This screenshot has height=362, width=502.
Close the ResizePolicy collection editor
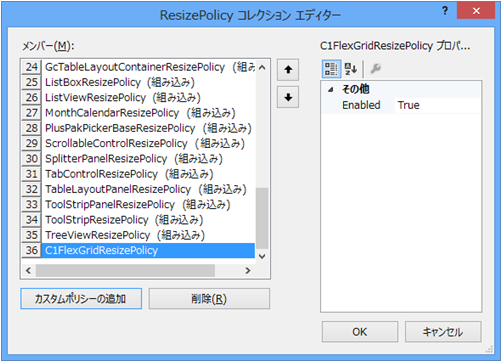(x=476, y=11)
